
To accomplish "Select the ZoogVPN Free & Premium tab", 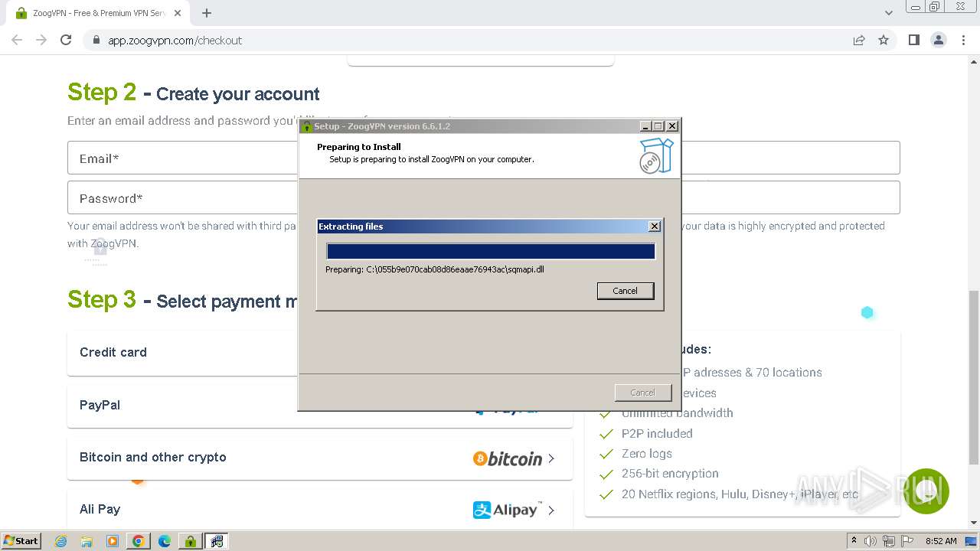I will [x=98, y=13].
